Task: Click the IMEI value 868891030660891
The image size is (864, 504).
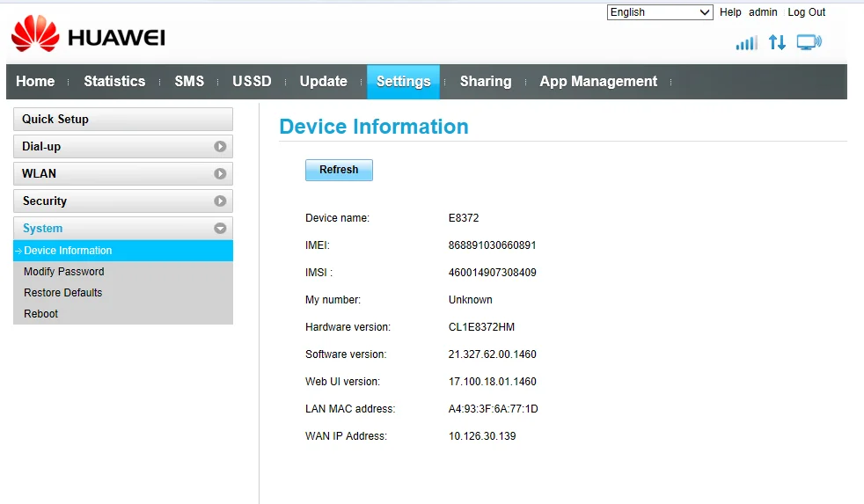Action: [492, 245]
